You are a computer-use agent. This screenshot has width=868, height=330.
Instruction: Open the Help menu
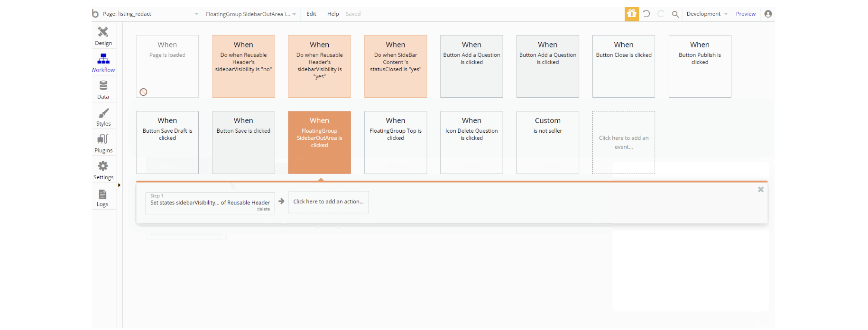click(333, 14)
